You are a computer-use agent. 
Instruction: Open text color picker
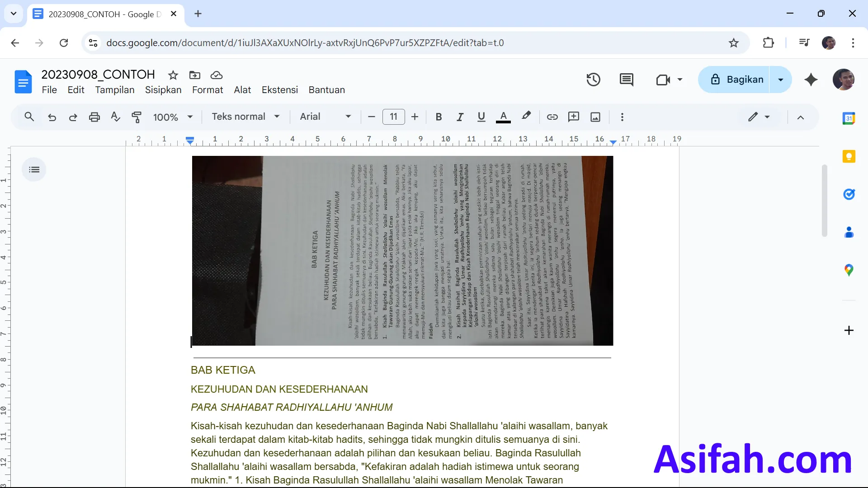tap(503, 117)
